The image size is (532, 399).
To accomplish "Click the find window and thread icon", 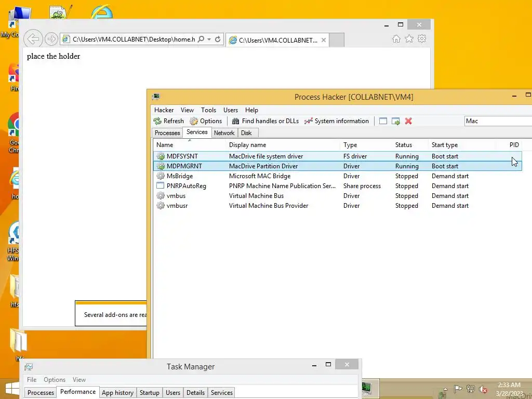I will 395,121.
